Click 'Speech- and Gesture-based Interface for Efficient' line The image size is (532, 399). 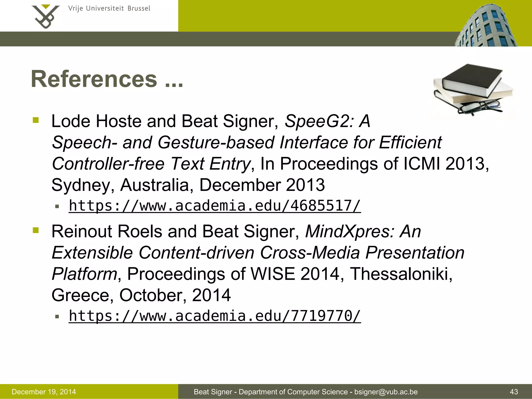click(247, 143)
